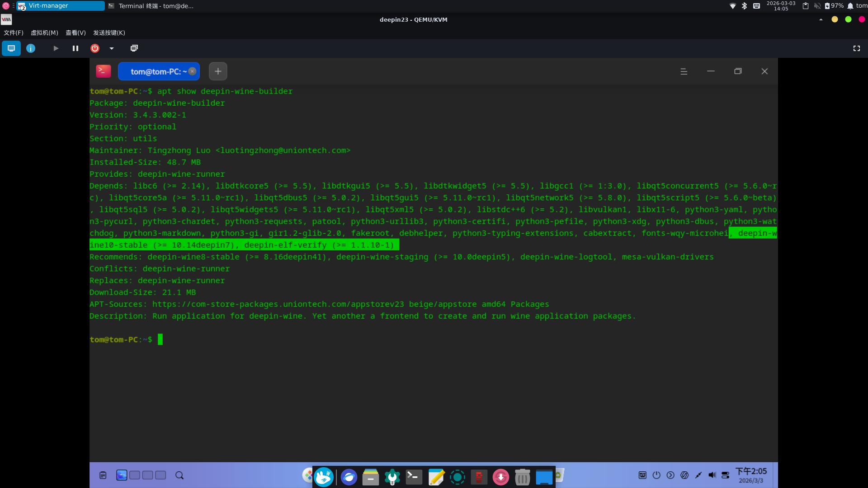The width and height of the screenshot is (868, 488).
Task: Close the tom@tom-PC terminal tab
Action: coord(193,71)
